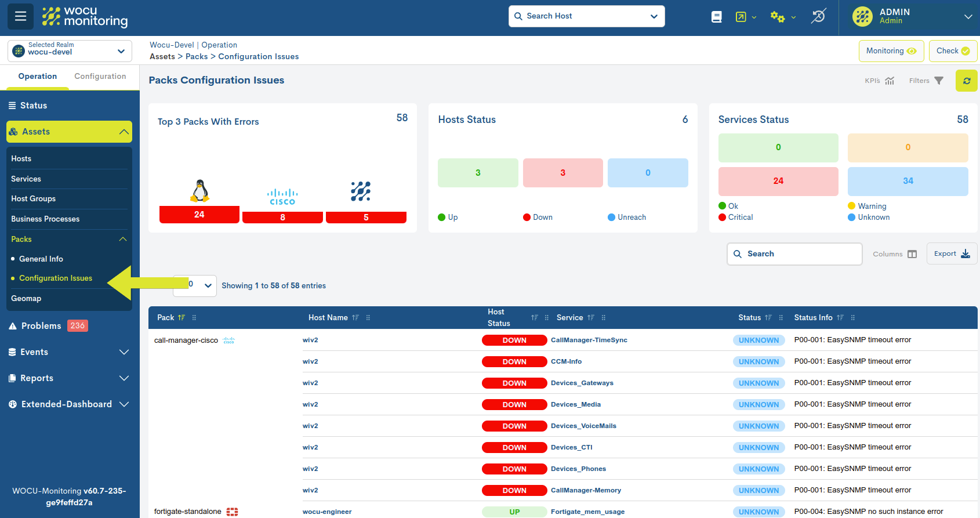Image resolution: width=980 pixels, height=518 pixels.
Task: Toggle the Unknown services legend
Action: pos(869,218)
